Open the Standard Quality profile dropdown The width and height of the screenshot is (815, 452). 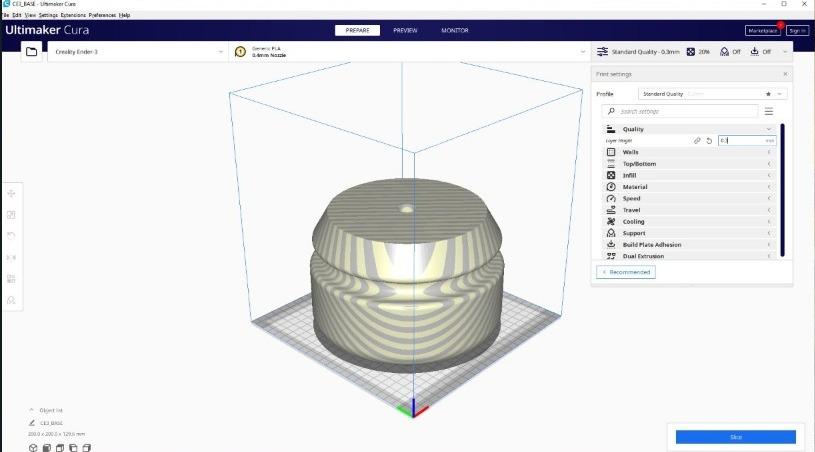pyautogui.click(x=712, y=94)
